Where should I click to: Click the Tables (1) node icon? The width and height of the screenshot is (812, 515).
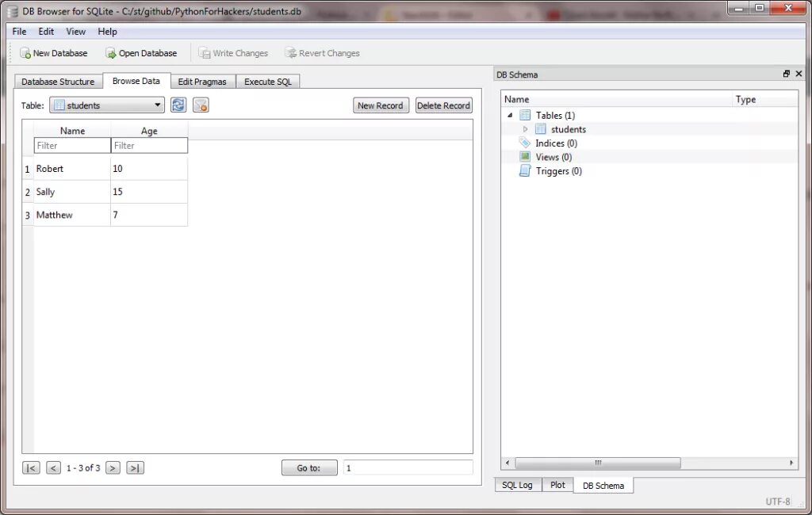pyautogui.click(x=525, y=116)
